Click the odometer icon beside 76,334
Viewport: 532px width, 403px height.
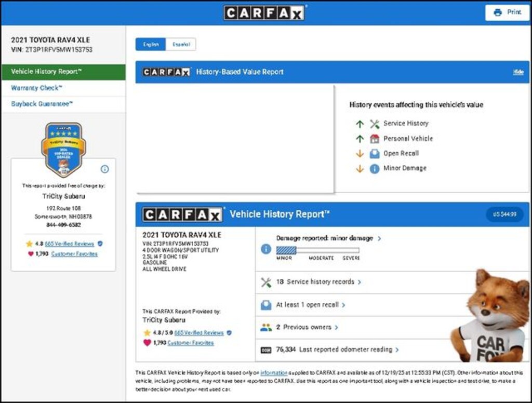click(x=265, y=350)
